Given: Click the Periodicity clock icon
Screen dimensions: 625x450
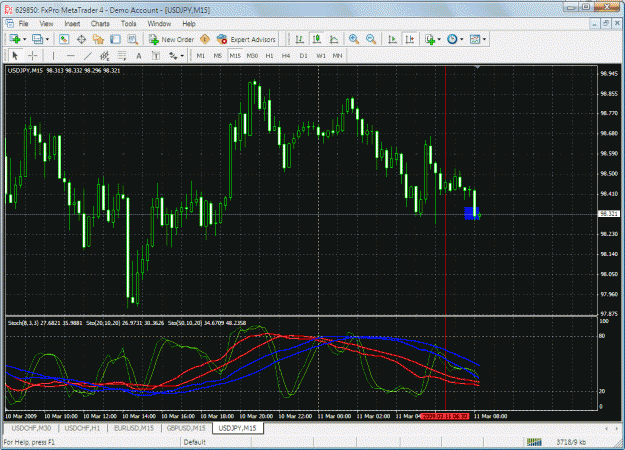Looking at the screenshot, I should tap(452, 39).
